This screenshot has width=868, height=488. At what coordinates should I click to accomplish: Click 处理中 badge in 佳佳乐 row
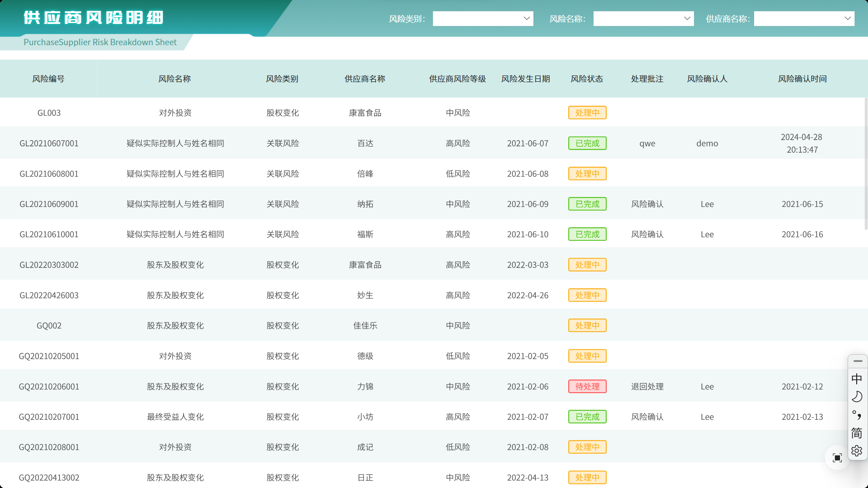pyautogui.click(x=587, y=325)
